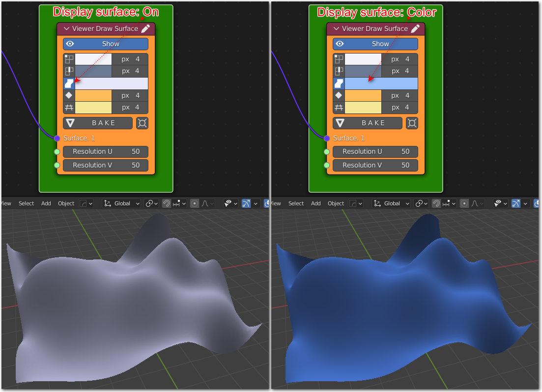Toggle control-net grid icon in 'Display surface: Color' node

pyautogui.click(x=339, y=108)
